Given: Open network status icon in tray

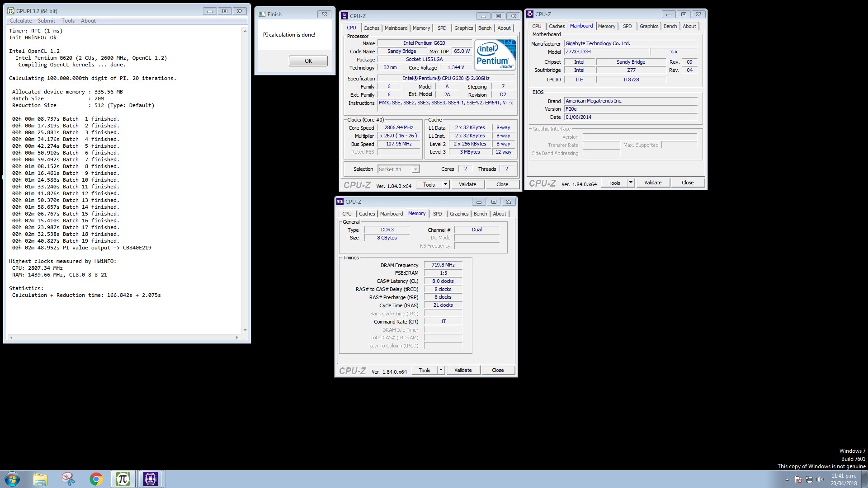Looking at the screenshot, I should click(809, 479).
